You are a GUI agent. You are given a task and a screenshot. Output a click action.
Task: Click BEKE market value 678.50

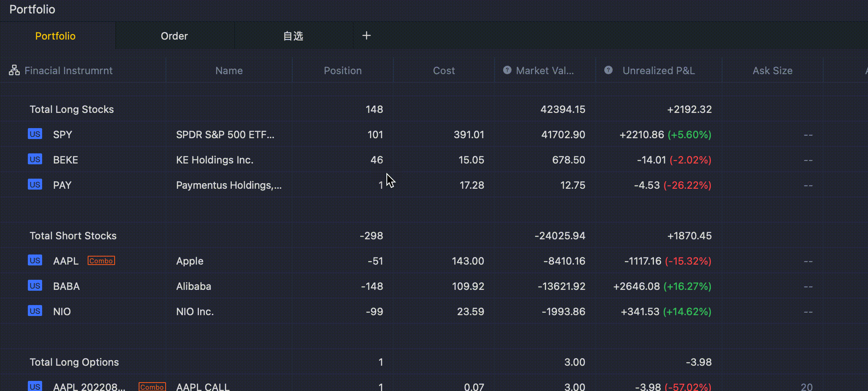[568, 160]
